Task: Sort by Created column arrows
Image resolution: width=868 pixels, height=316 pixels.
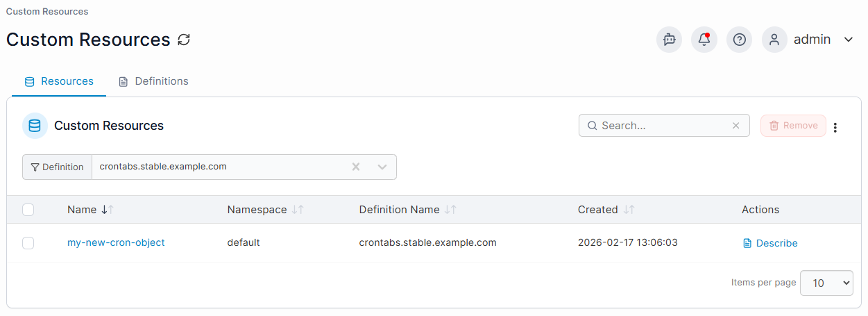Action: click(629, 210)
